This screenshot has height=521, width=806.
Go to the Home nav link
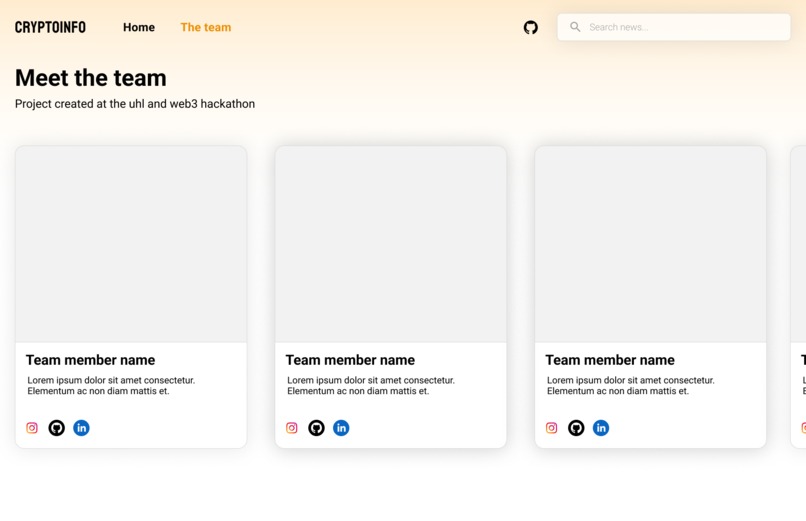coord(139,27)
